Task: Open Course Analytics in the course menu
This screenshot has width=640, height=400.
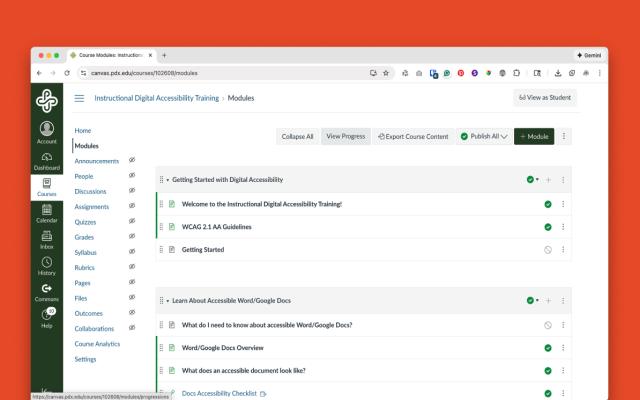Action: click(97, 344)
